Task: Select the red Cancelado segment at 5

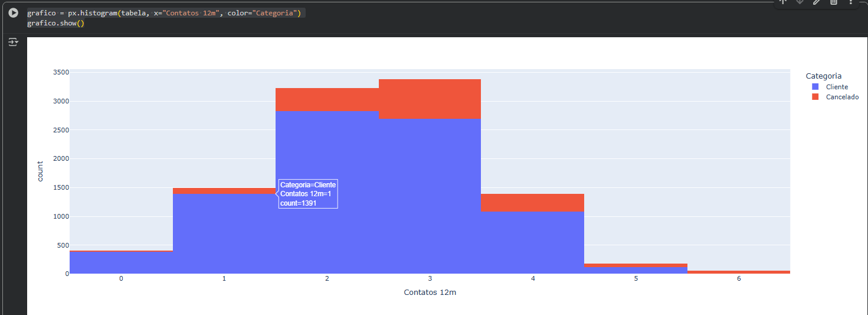Action: point(636,265)
